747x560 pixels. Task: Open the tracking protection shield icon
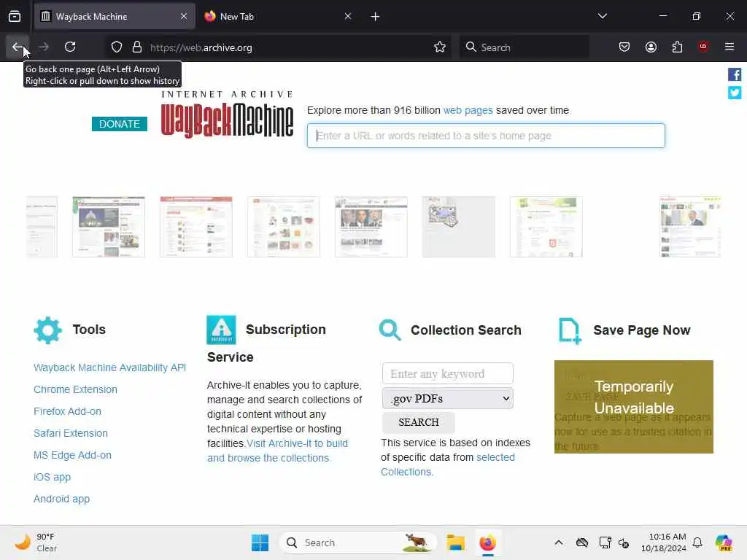coord(117,47)
